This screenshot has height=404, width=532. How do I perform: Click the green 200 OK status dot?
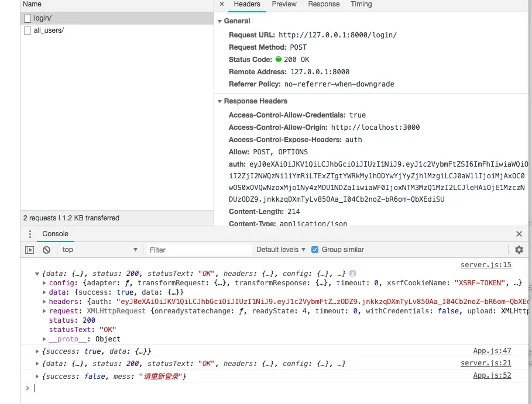click(279, 59)
